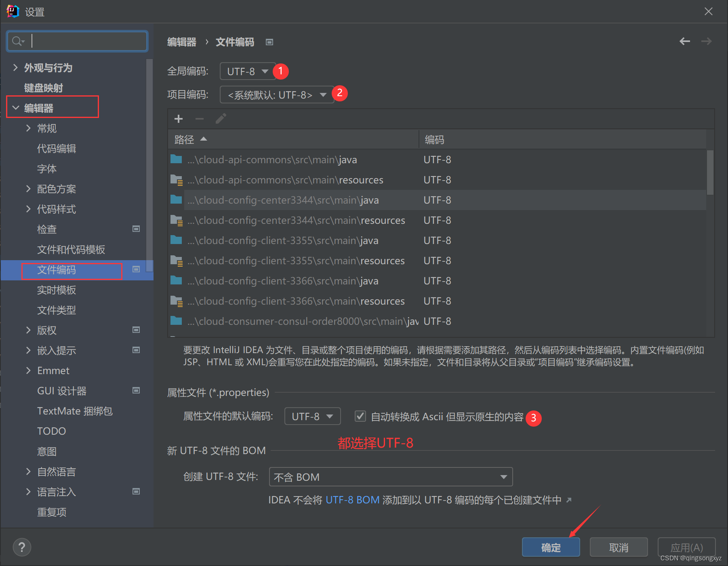The width and height of the screenshot is (728, 566).
Task: Click the 编码 column header
Action: click(562, 139)
